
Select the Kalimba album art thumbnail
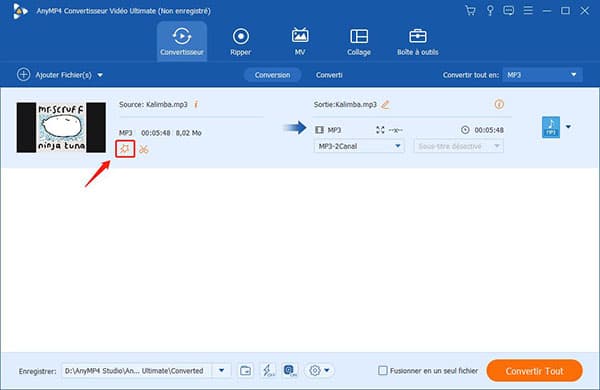pyautogui.click(x=61, y=127)
